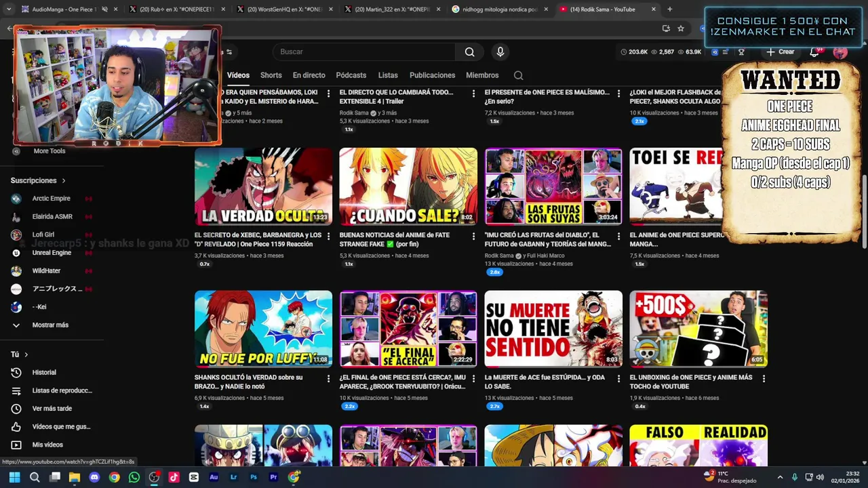Screen dimensions: 868x488
Task: Expand the Suscripciones section chevron
Action: (64, 181)
